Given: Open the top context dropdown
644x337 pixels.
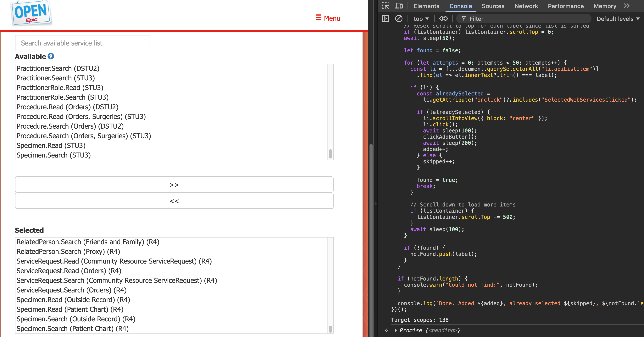Looking at the screenshot, I should point(421,19).
